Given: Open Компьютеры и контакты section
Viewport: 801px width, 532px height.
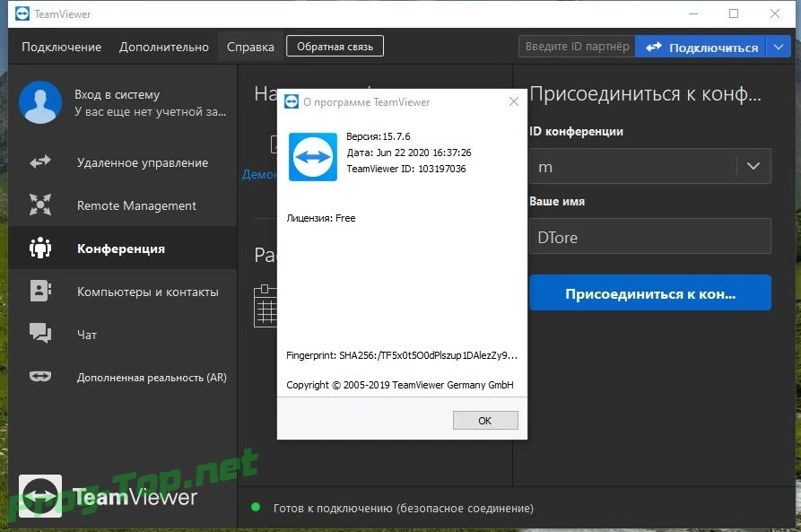Looking at the screenshot, I should [123, 292].
